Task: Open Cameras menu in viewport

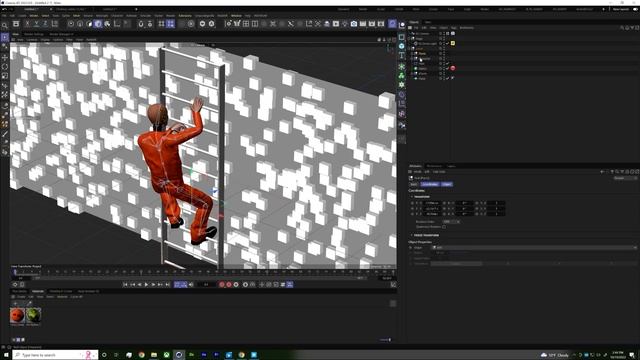Action: click(32, 40)
